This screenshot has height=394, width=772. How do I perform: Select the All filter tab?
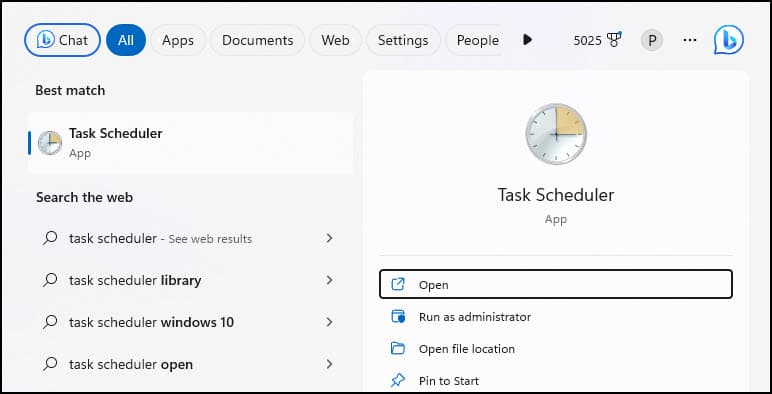pyautogui.click(x=126, y=40)
